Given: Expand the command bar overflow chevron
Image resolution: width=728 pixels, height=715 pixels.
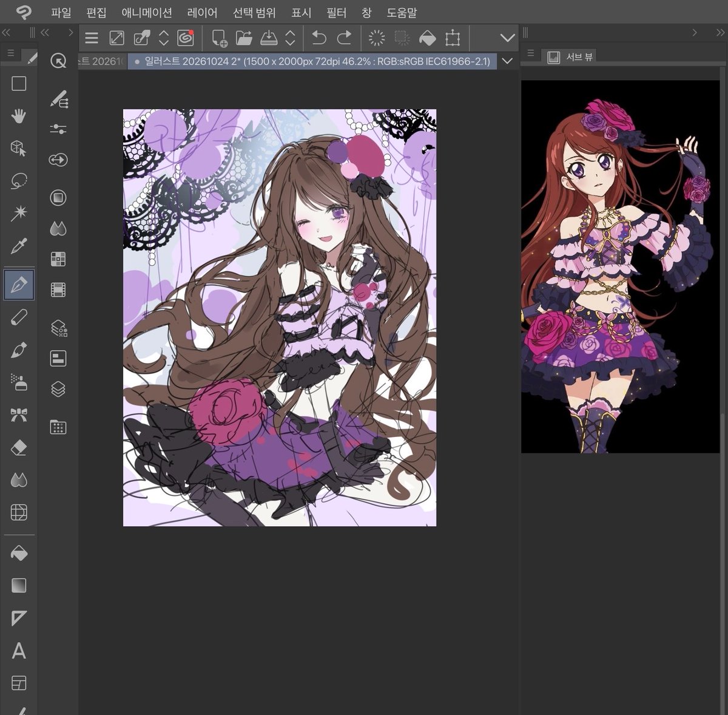Looking at the screenshot, I should click(x=507, y=38).
